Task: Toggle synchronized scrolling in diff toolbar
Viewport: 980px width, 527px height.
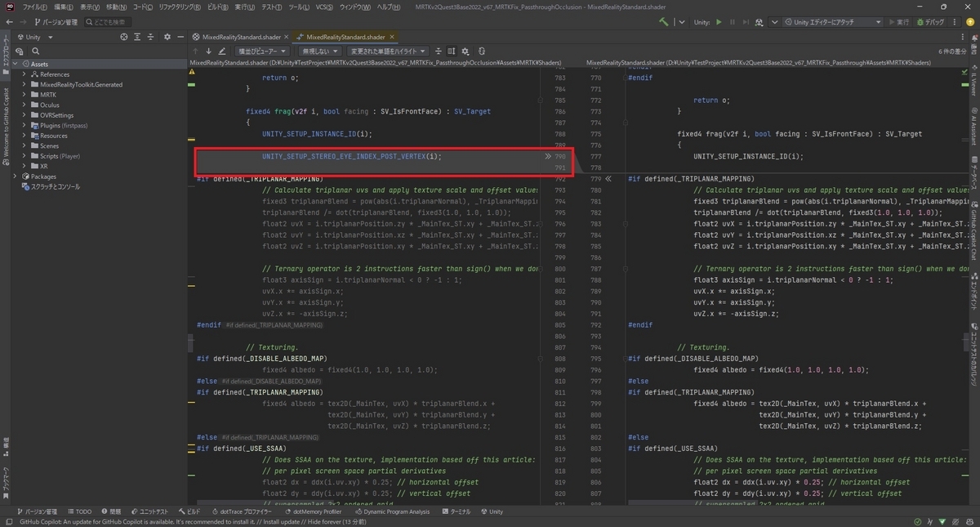Action: (x=452, y=51)
